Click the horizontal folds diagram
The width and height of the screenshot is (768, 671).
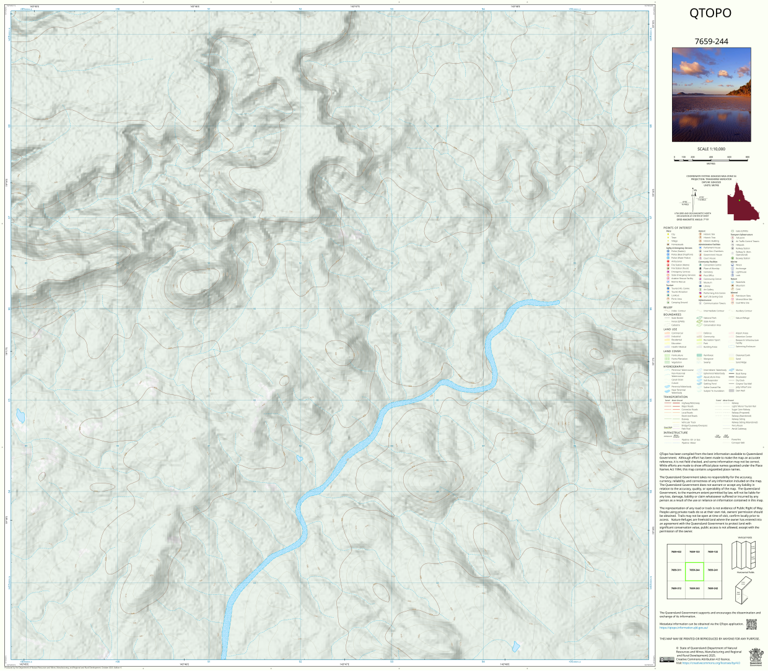[743, 590]
